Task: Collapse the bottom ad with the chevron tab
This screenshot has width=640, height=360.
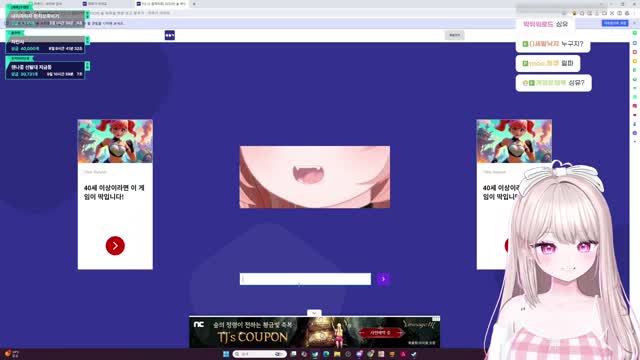Action: pos(314,313)
